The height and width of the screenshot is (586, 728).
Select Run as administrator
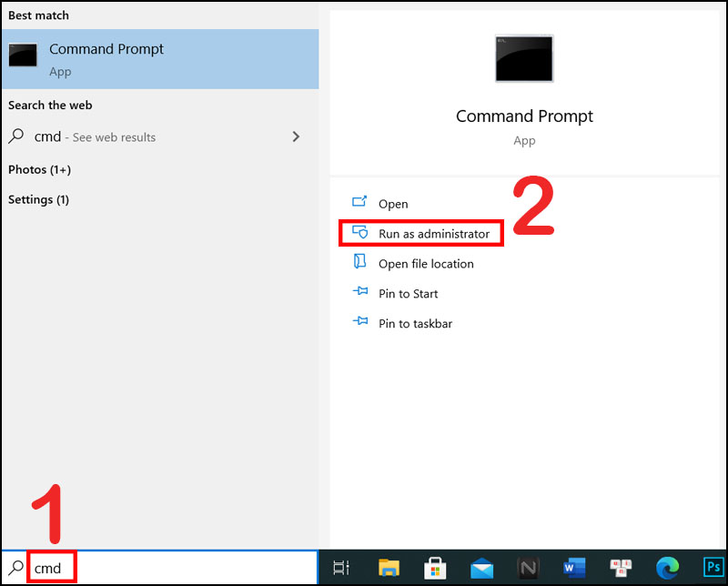433,234
